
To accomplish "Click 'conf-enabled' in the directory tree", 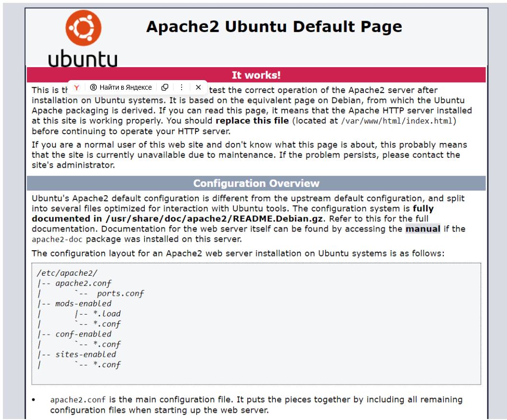I will [x=83, y=334].
